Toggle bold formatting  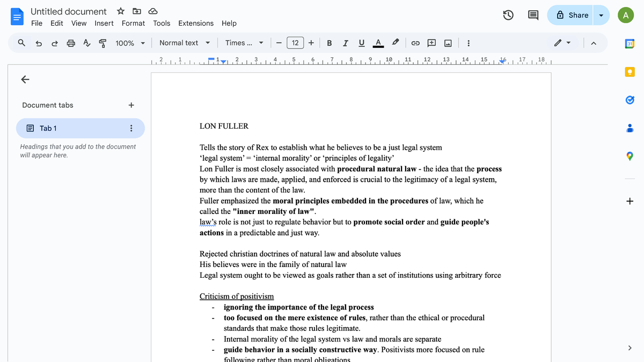[x=329, y=43]
